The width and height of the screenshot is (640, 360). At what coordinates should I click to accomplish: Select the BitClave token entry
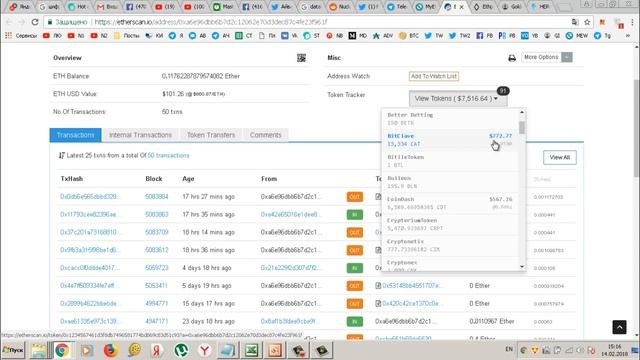(450, 140)
